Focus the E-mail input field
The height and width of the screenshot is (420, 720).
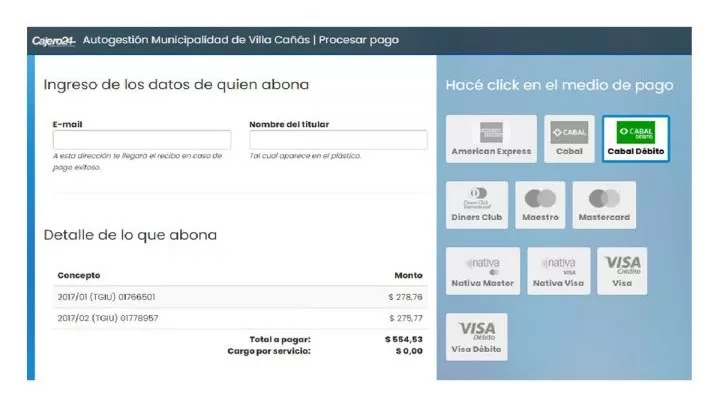click(142, 140)
